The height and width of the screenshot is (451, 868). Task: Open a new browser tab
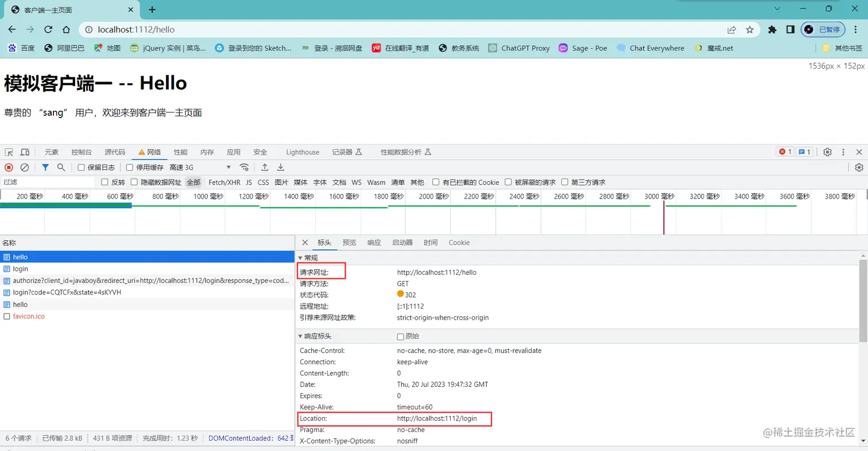tap(152, 10)
